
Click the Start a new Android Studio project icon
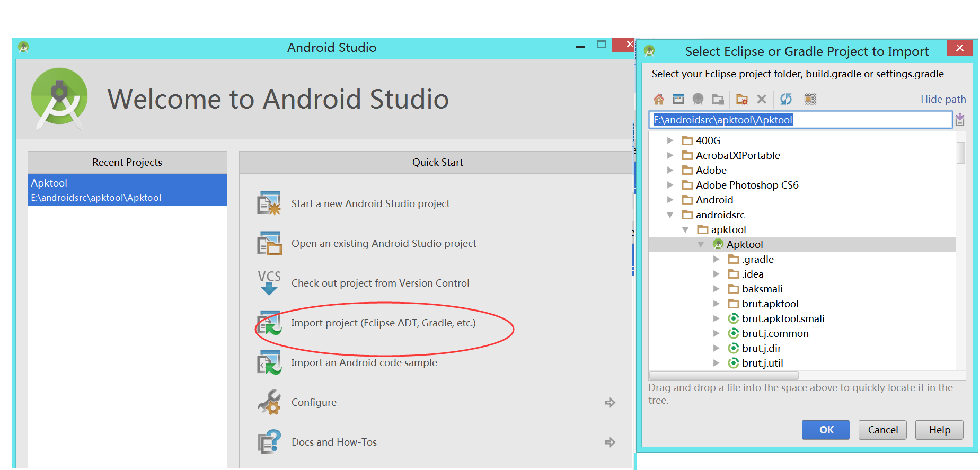[x=269, y=203]
